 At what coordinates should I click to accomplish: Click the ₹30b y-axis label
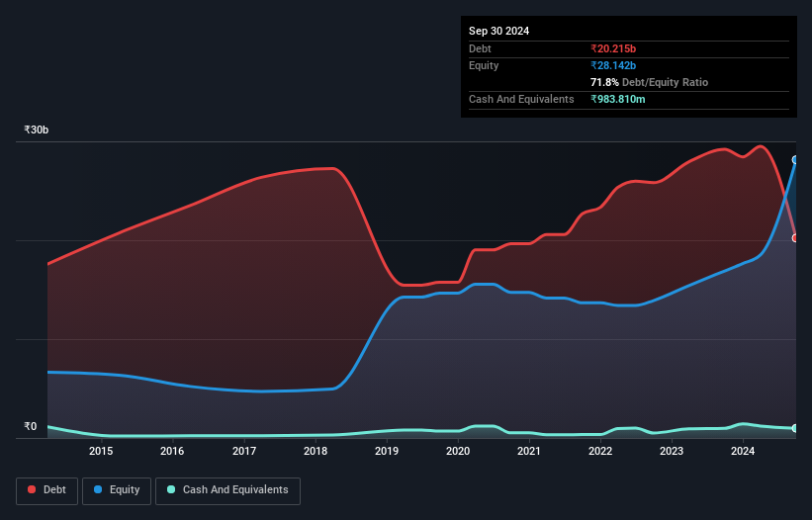click(x=37, y=130)
